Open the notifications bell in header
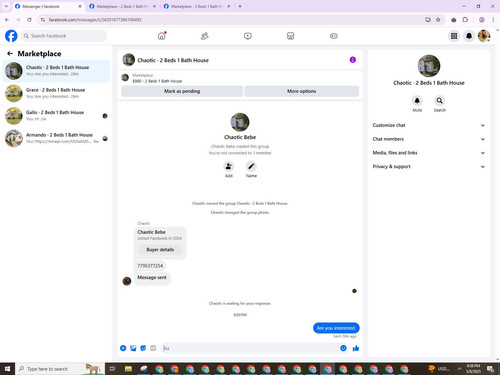500x375 pixels. click(x=469, y=36)
